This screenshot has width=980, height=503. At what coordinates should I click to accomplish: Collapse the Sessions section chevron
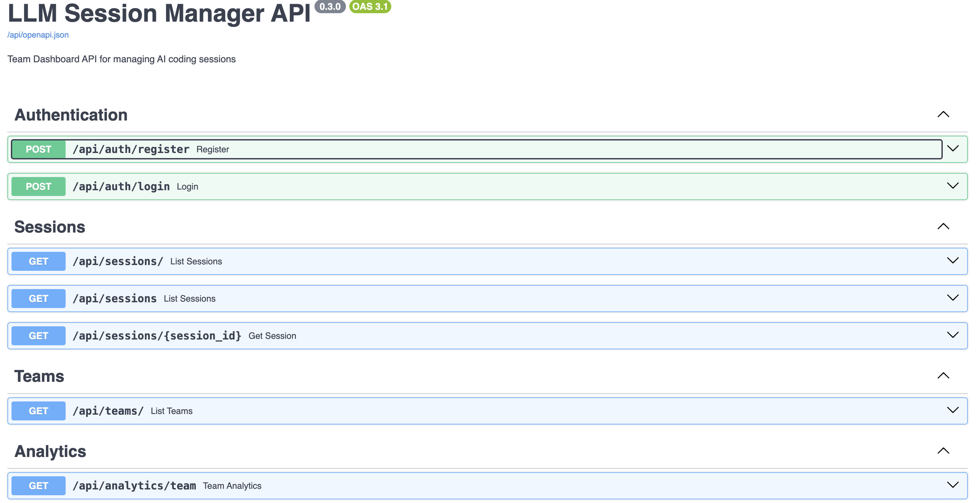pos(943,226)
